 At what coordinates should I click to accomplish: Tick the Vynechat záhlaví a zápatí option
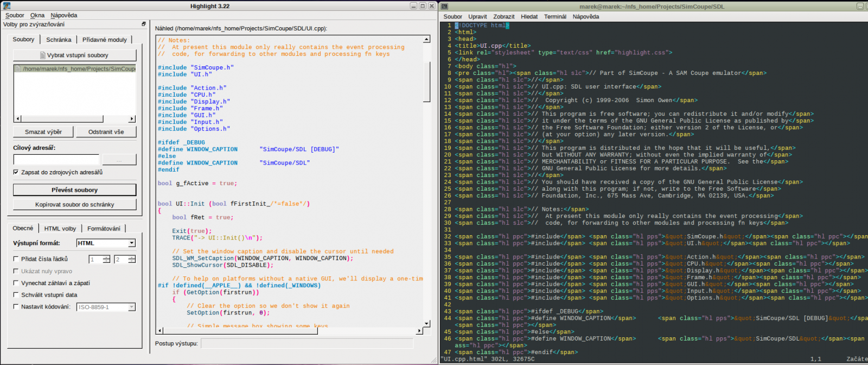coord(16,283)
